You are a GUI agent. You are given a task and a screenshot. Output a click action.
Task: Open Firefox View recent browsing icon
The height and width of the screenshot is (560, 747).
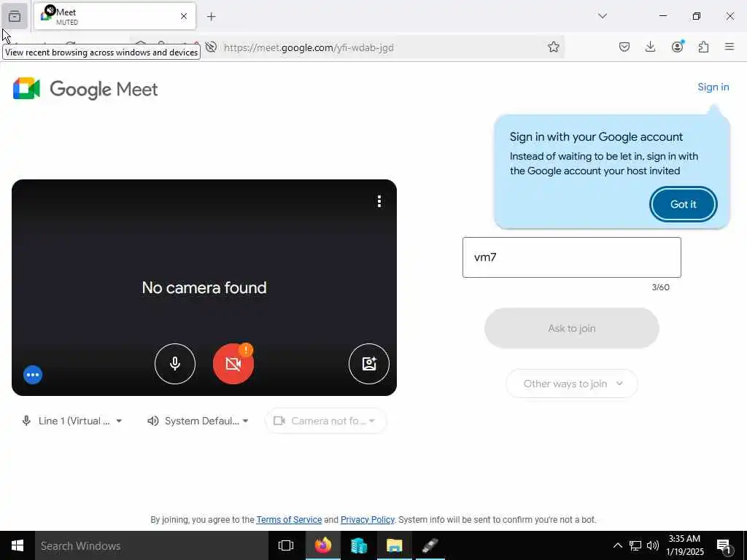click(15, 17)
